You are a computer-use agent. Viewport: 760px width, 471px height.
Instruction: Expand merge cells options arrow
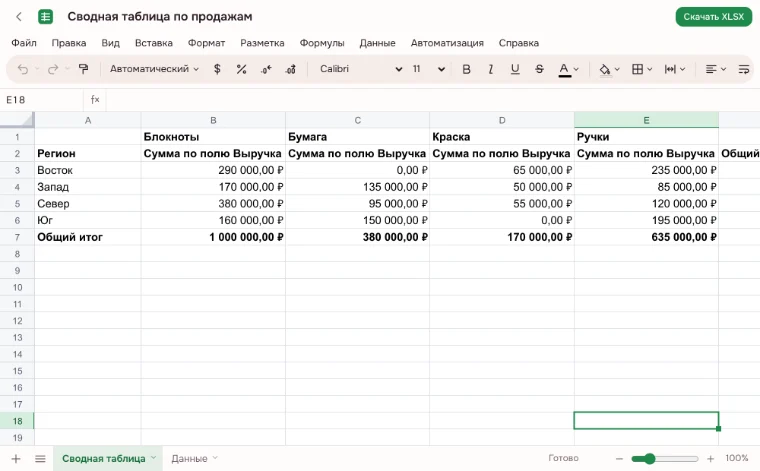pos(682,69)
